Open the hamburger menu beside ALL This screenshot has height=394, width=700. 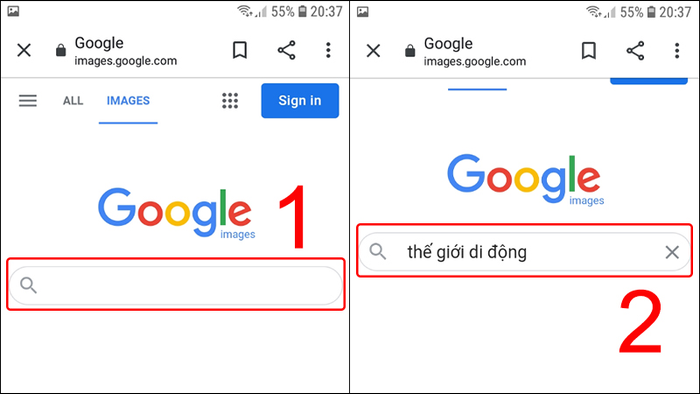[28, 100]
